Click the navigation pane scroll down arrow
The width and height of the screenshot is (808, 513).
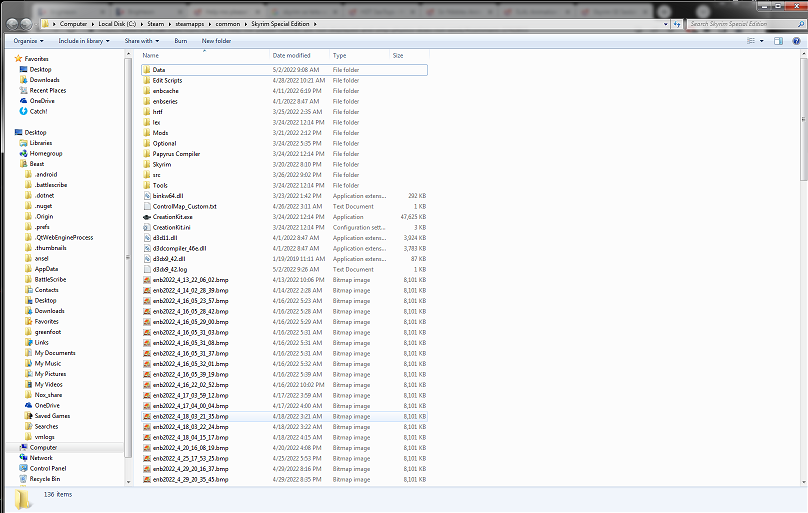tap(128, 482)
